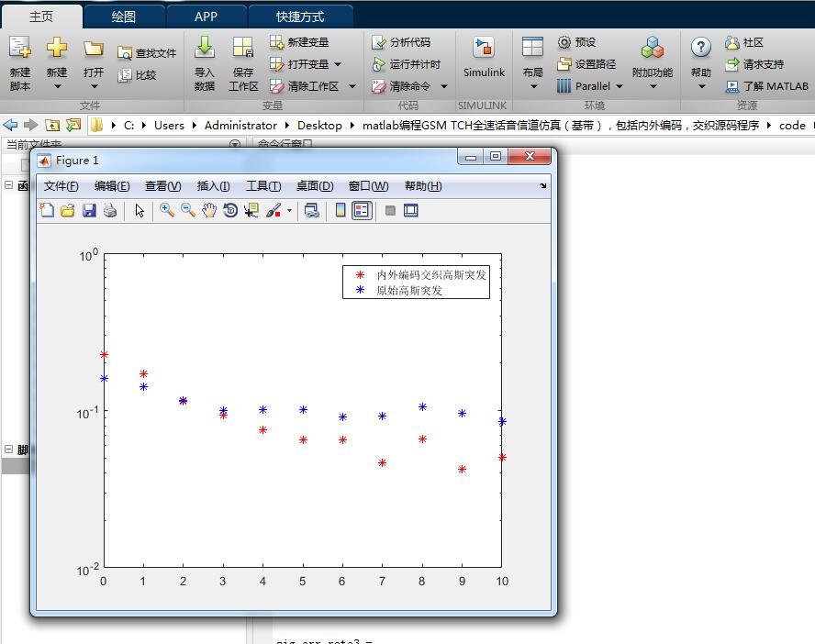Collapse the 函 section in left panel

8,184
